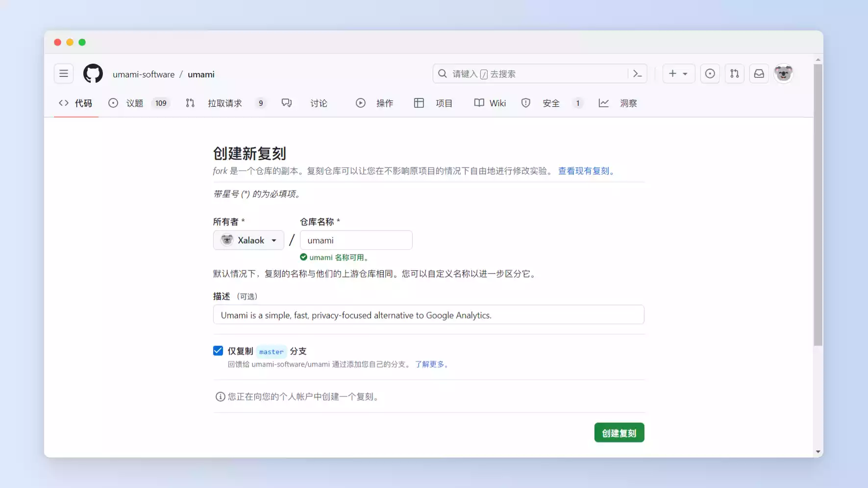This screenshot has width=868, height=488.
Task: Click the 创建复刻 button
Action: point(619,433)
